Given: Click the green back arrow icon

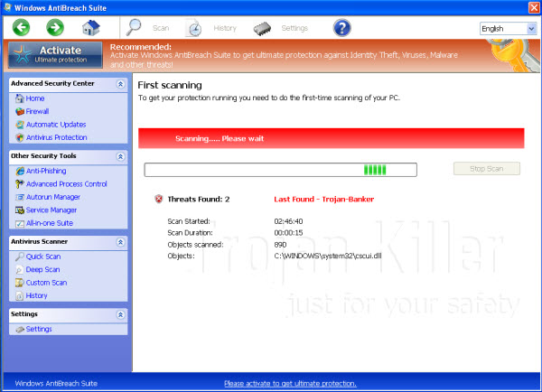Looking at the screenshot, I should coord(22,27).
